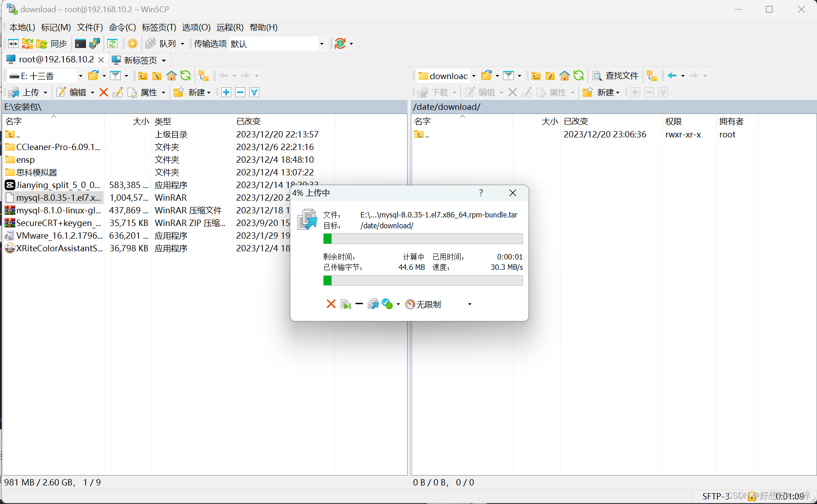
Task: Expand the 上传 upload dropdown arrow
Action: (45, 93)
